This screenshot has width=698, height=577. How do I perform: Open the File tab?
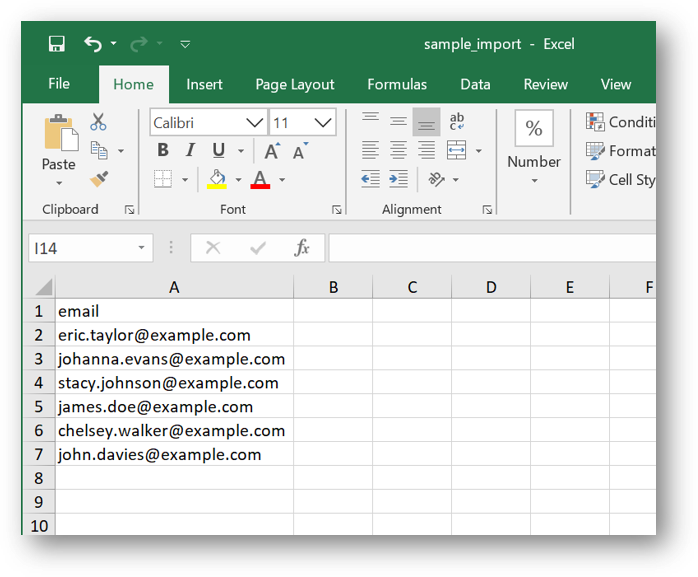59,84
